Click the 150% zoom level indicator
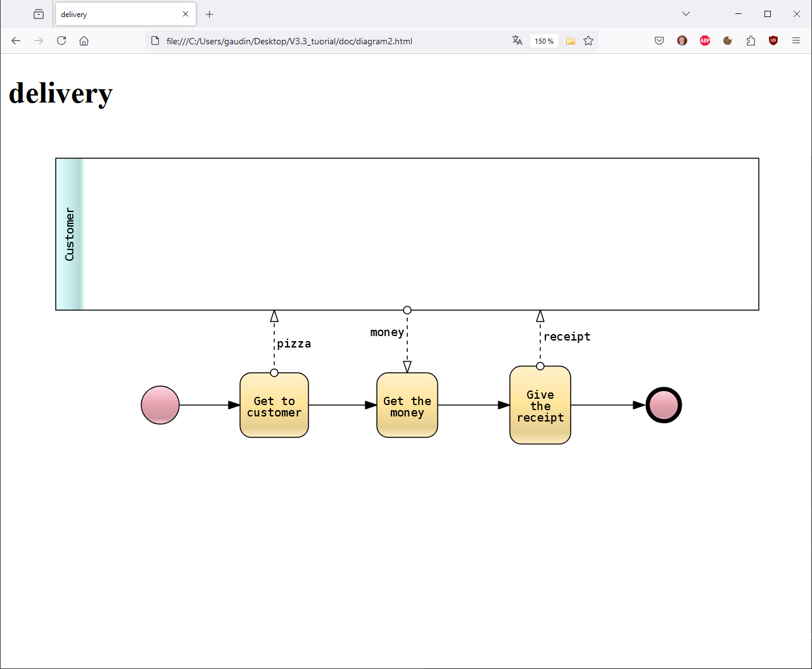Image resolution: width=812 pixels, height=669 pixels. (x=544, y=41)
